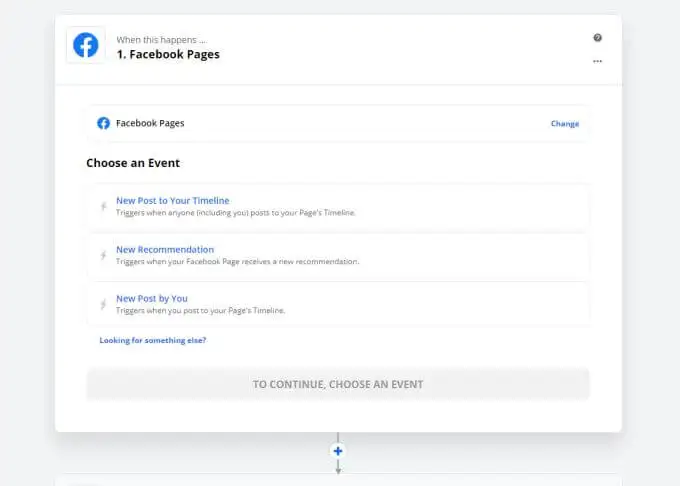This screenshot has height=486, width=680.
Task: Select New Recommendation event
Action: tap(338, 255)
